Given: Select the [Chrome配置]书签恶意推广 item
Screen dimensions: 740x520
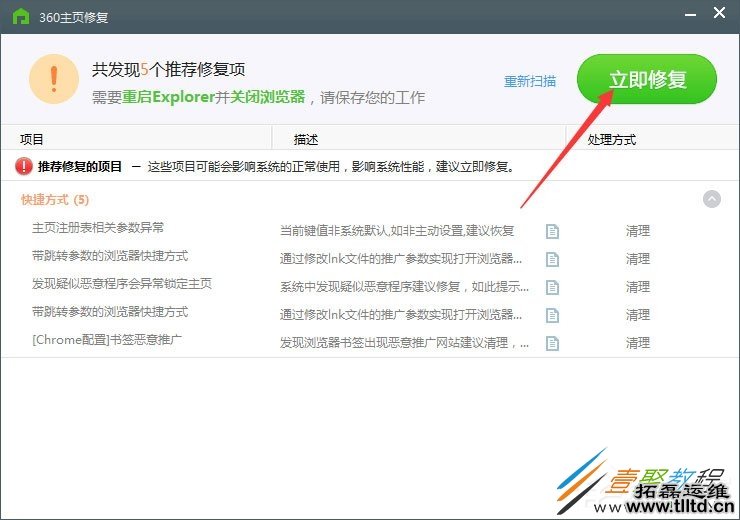Looking at the screenshot, I should 107,340.
